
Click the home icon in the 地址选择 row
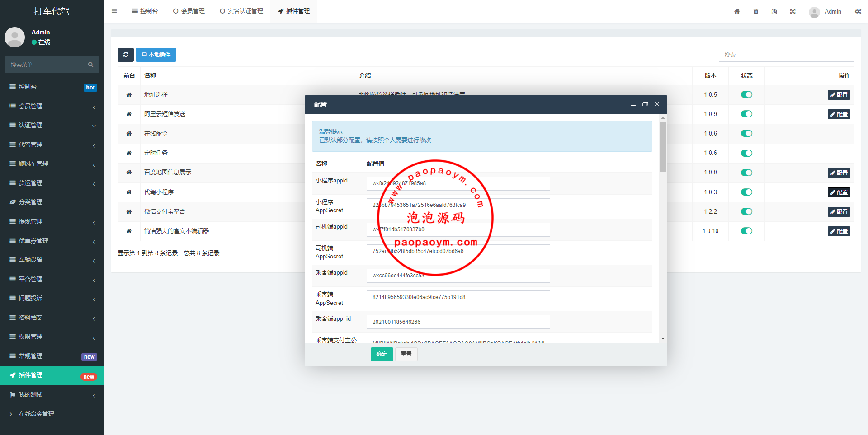coord(129,95)
